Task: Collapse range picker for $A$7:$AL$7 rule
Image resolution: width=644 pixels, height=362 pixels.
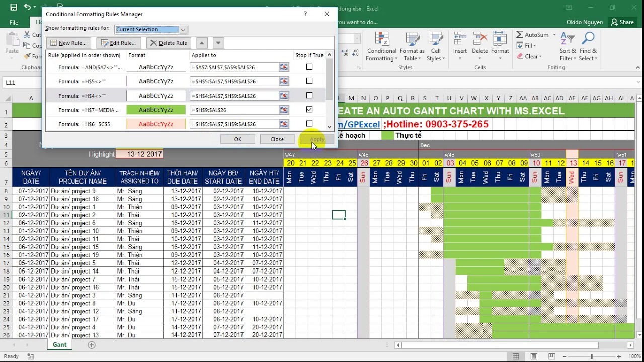Action: click(x=284, y=67)
